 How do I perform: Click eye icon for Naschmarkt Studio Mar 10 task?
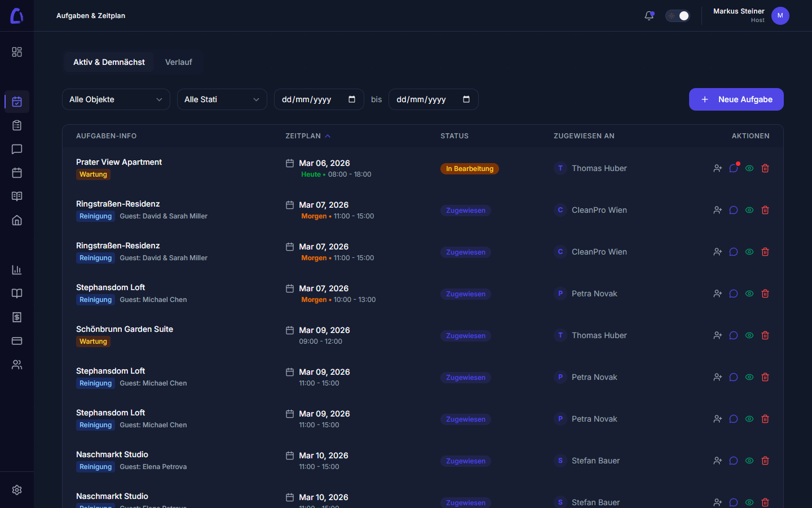coord(749,461)
